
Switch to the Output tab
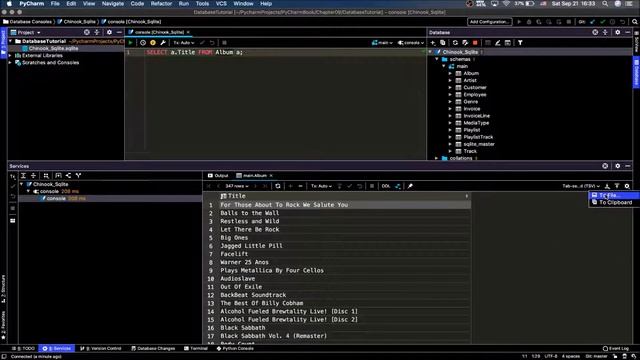218,176
